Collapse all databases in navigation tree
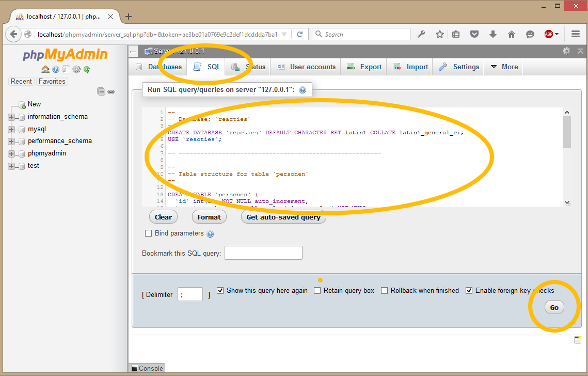 click(101, 91)
